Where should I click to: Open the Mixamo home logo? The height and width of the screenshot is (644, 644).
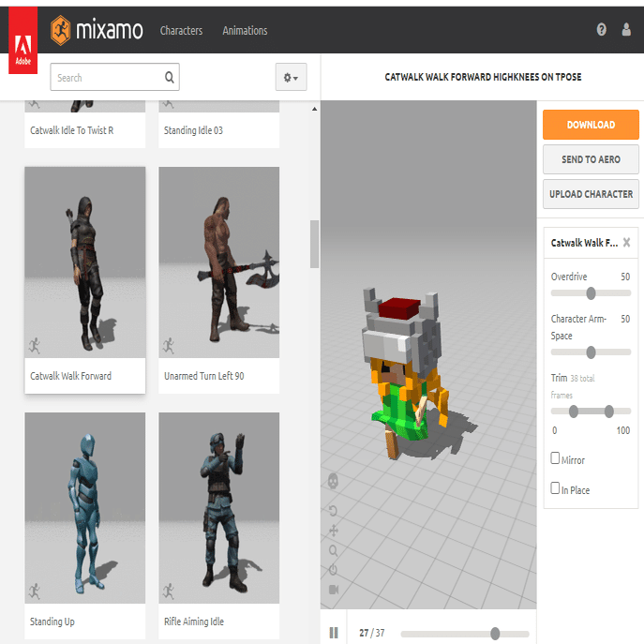point(97,30)
